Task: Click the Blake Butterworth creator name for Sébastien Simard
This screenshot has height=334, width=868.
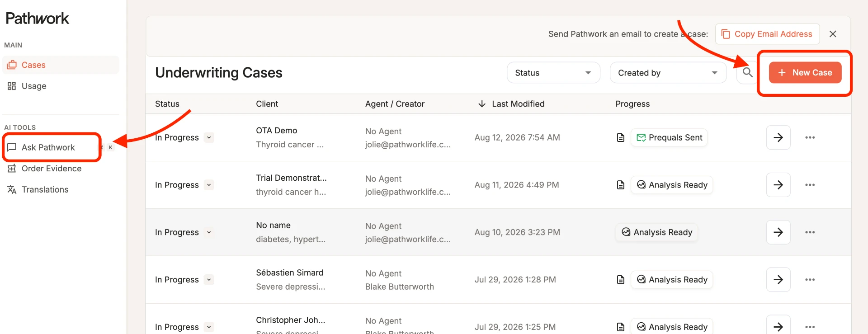Action: 400,287
